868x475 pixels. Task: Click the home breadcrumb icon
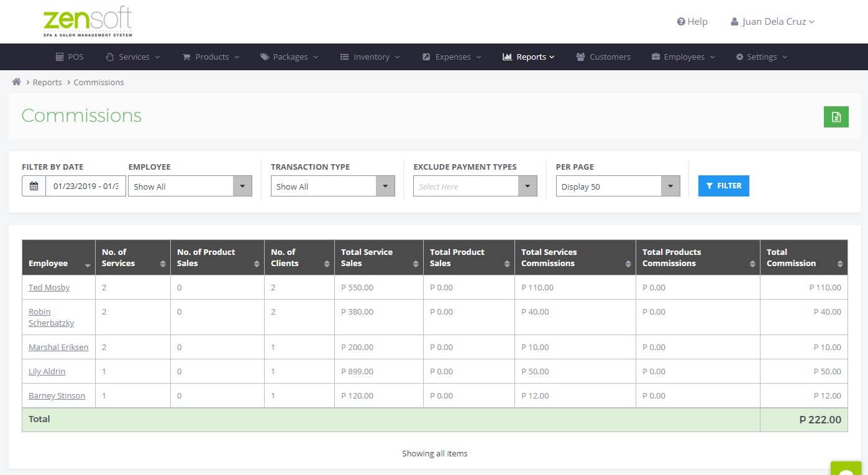pos(17,82)
